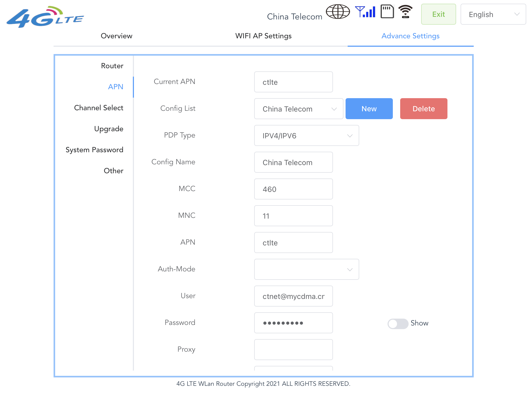The height and width of the screenshot is (411, 532).
Task: Open System Password in sidebar
Action: (94, 150)
